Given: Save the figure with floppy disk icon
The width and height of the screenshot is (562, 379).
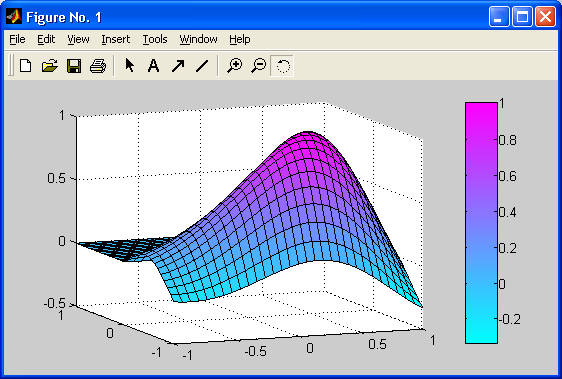Looking at the screenshot, I should click(x=74, y=66).
